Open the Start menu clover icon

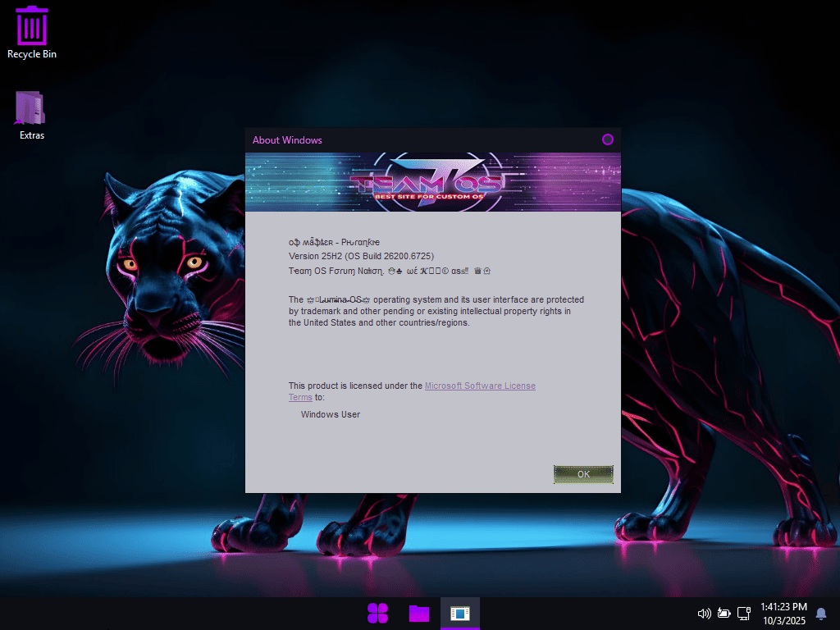[377, 613]
